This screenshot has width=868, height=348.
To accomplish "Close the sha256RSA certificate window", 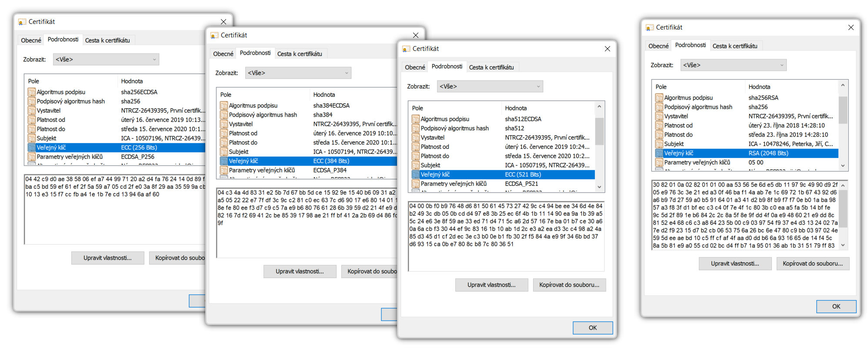I will click(x=851, y=27).
